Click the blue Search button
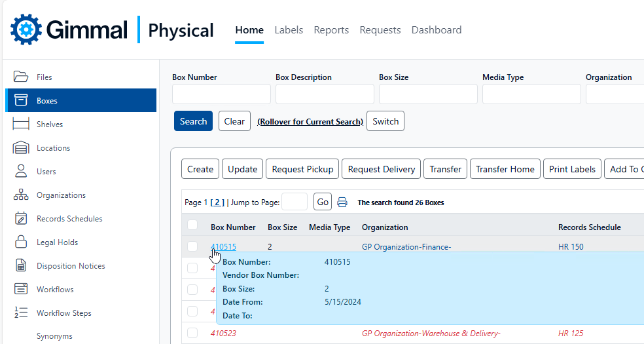Screen dimensions: 644x344 coord(193,121)
